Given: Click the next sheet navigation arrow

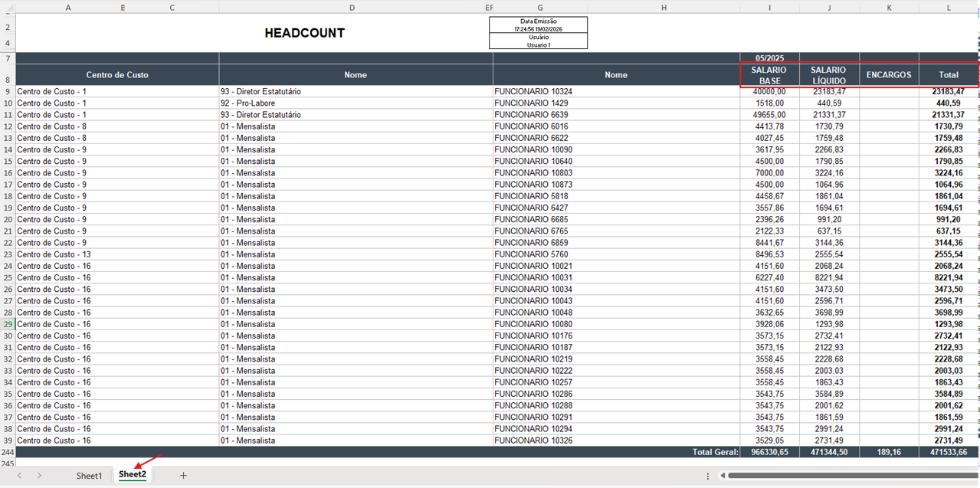Looking at the screenshot, I should coord(40,476).
